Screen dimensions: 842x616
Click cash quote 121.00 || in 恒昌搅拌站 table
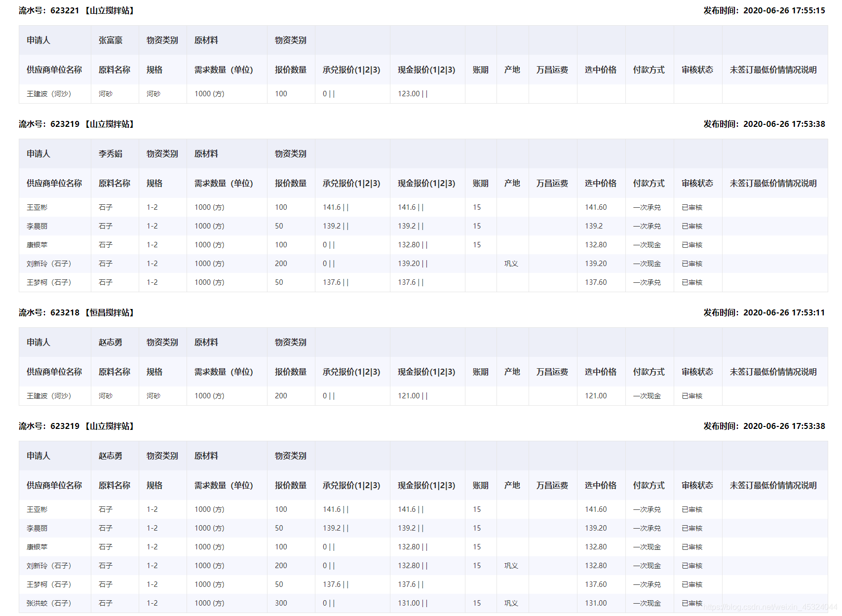(x=413, y=396)
